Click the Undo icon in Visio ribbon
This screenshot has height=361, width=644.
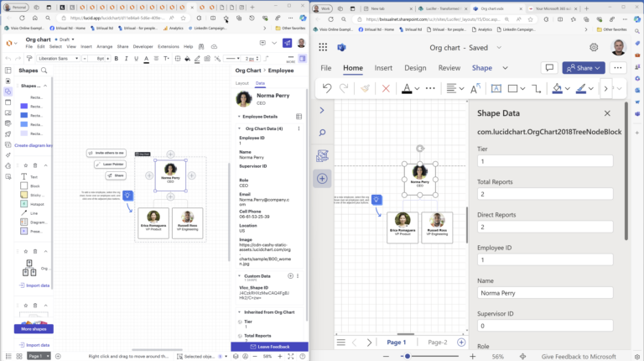[x=326, y=88]
